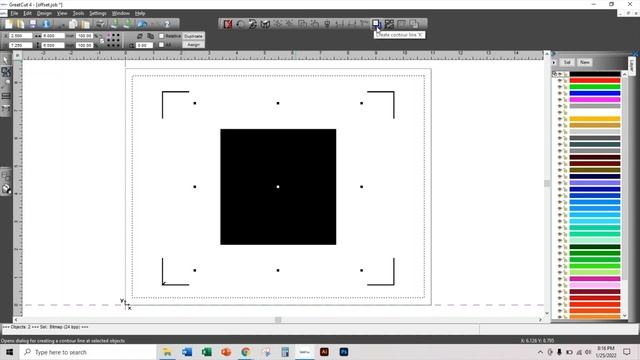Image resolution: width=640 pixels, height=360 pixels.
Task: Click the paint bucket fill tool in left toolbox
Action: 6,189
